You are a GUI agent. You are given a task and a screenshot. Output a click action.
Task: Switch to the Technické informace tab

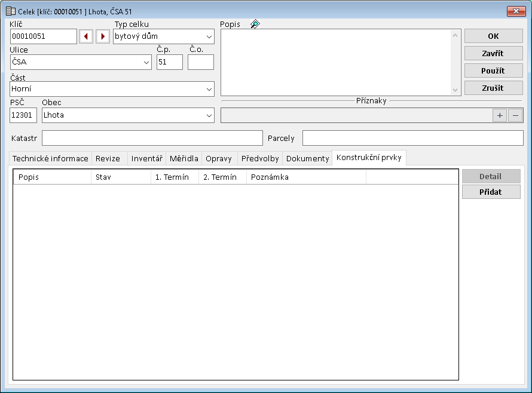point(51,158)
